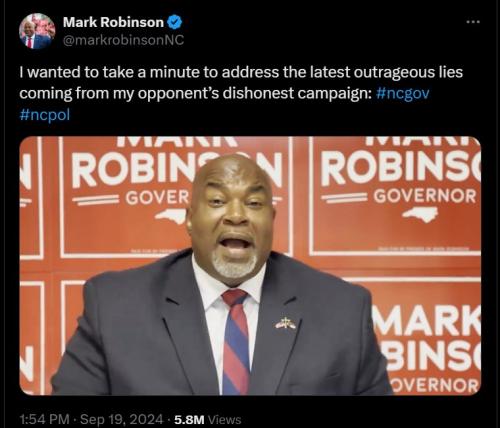Image resolution: width=500 pixels, height=428 pixels.
Task: Click the tweet line starting "I wanted to take"
Action: (241, 72)
